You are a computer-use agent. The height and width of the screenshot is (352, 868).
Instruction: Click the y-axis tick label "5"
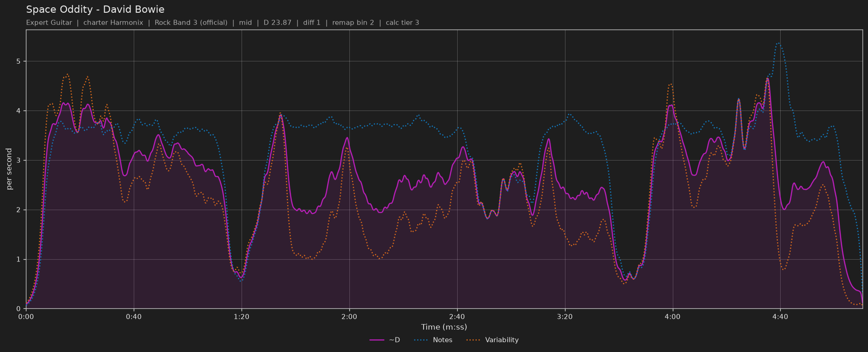point(20,61)
